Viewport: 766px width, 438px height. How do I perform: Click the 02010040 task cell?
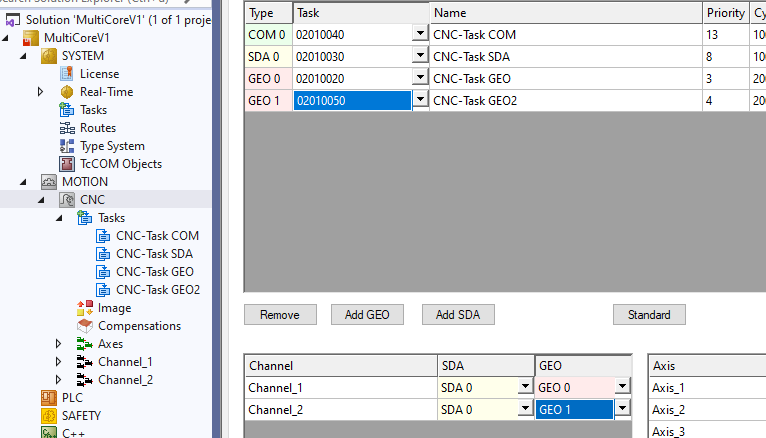click(x=352, y=35)
